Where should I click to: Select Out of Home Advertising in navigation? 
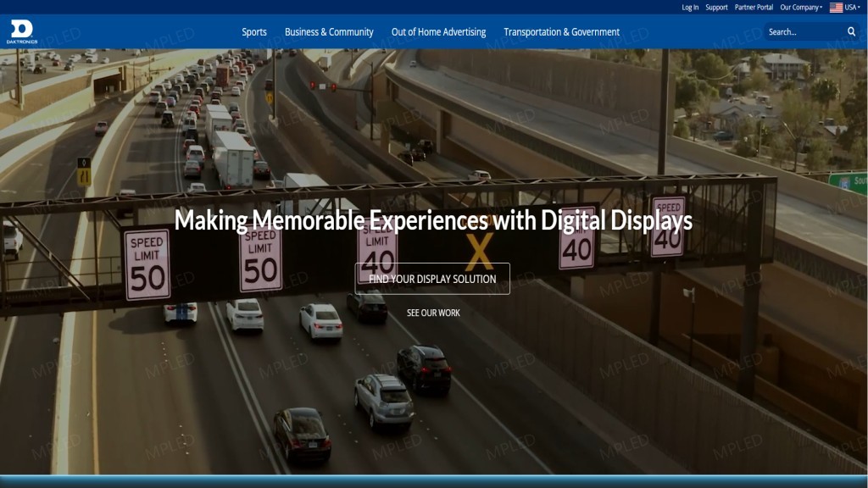tap(438, 32)
